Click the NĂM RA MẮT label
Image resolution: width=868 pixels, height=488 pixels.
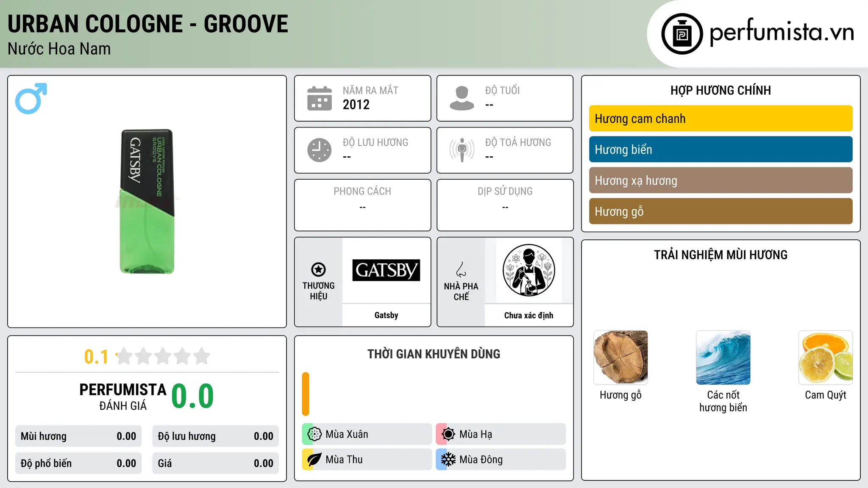[370, 90]
